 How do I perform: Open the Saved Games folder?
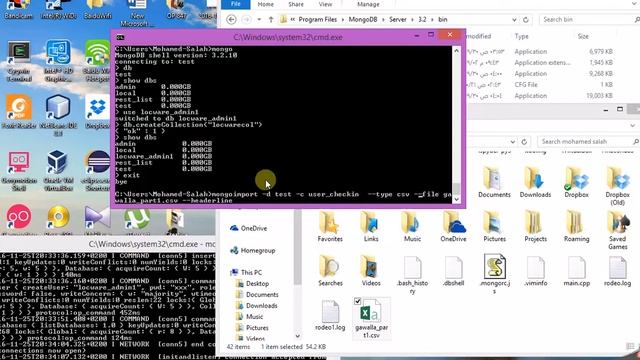point(617,230)
